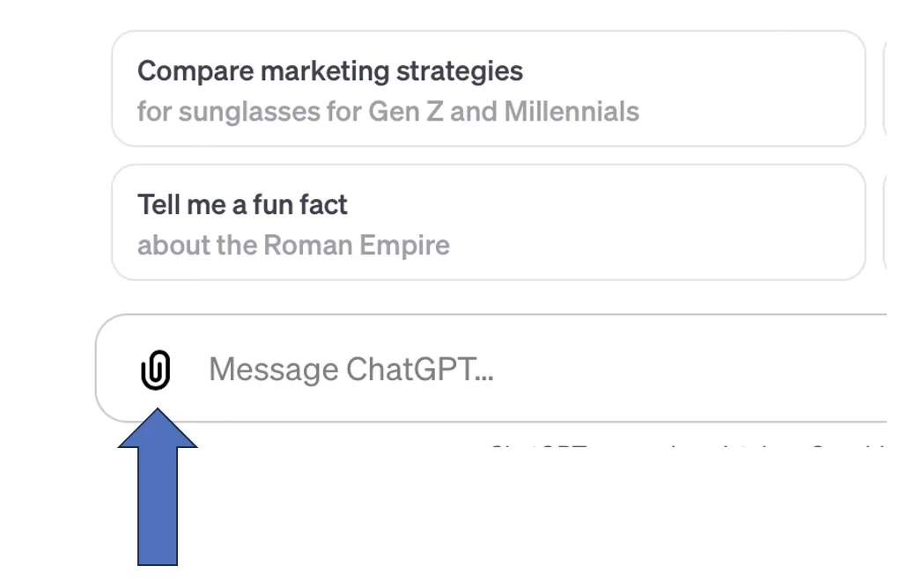Click the word "Millennials" in the sunglasses suggestion
Screen dimensions: 900x588
[x=572, y=112]
